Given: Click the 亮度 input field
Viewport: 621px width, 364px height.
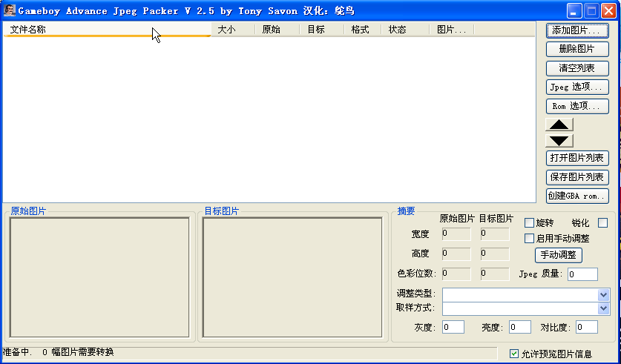Looking at the screenshot, I should [519, 327].
